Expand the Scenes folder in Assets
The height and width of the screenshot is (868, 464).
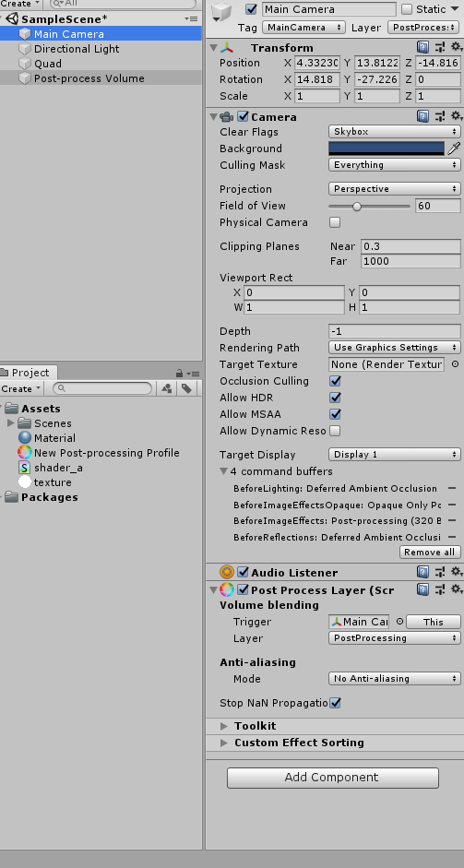(x=10, y=423)
